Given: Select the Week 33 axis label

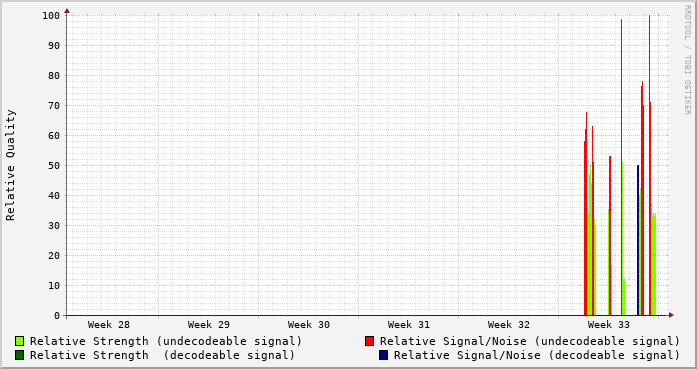Looking at the screenshot, I should 609,325.
